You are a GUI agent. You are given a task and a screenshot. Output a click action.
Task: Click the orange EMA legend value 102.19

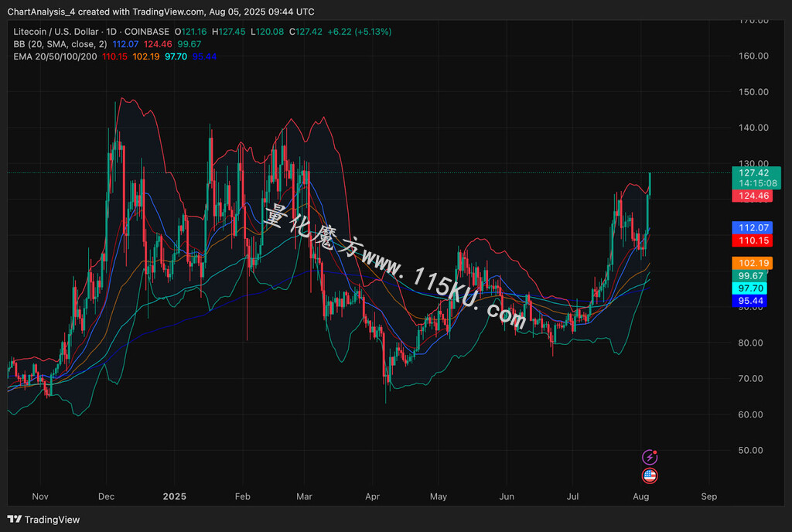(146, 56)
